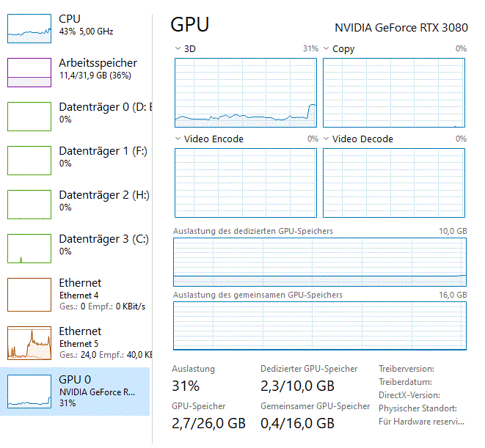Click the dedicated GPU memory usage graph
Viewport: 485px width, 448px height.
click(319, 261)
